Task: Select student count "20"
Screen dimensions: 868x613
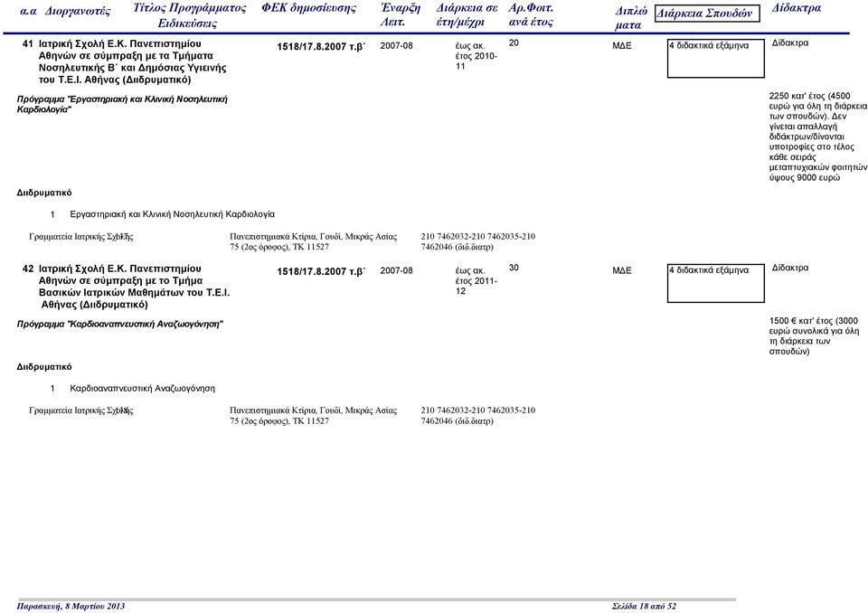Action: tap(514, 43)
